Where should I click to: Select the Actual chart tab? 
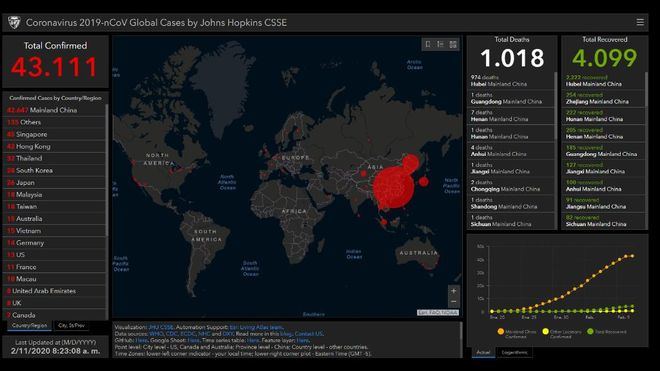(x=483, y=352)
